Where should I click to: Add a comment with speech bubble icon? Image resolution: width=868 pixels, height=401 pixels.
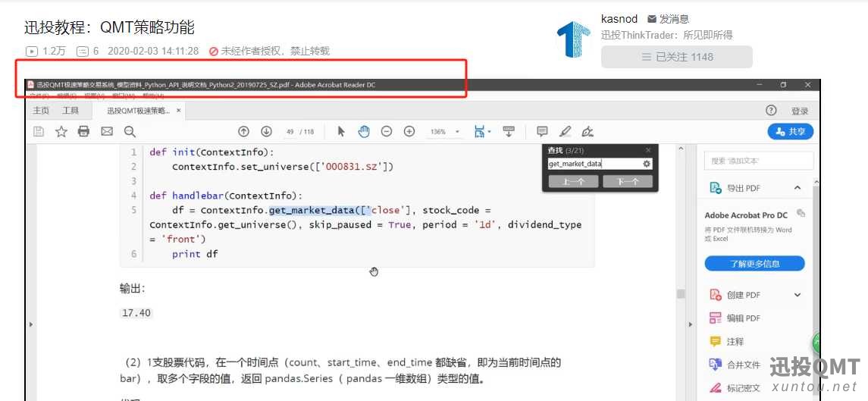[x=543, y=132]
